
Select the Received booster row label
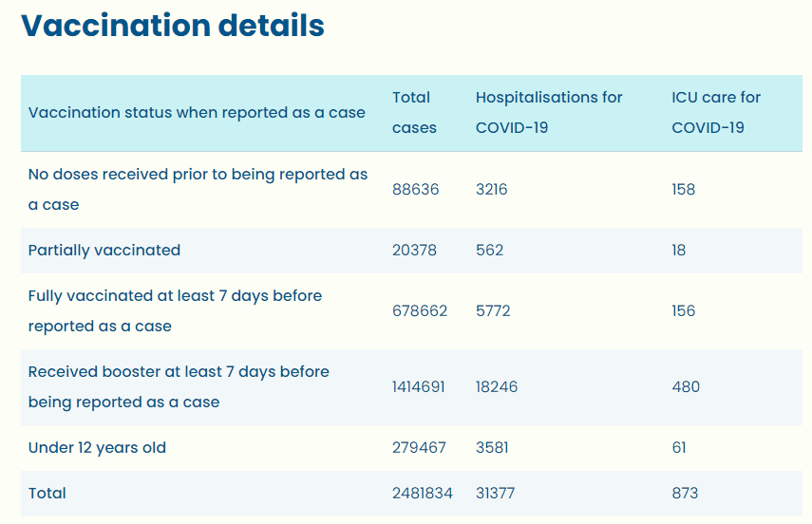coord(179,386)
